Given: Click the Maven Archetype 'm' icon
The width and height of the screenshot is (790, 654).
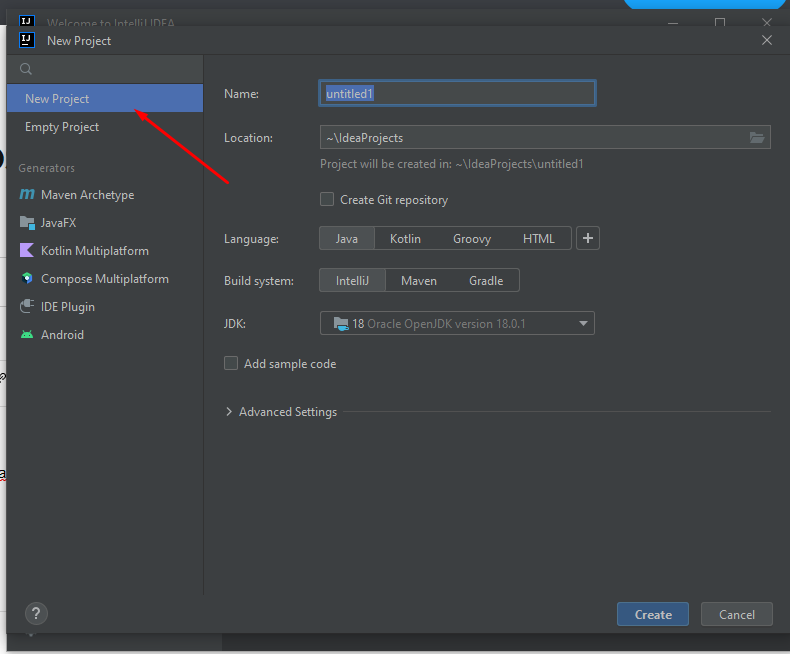Looking at the screenshot, I should [27, 194].
